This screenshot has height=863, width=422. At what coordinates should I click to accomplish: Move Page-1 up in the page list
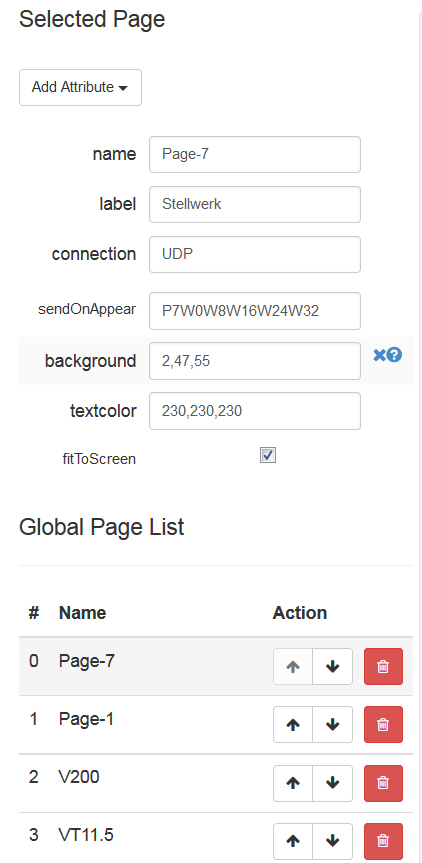coord(293,725)
